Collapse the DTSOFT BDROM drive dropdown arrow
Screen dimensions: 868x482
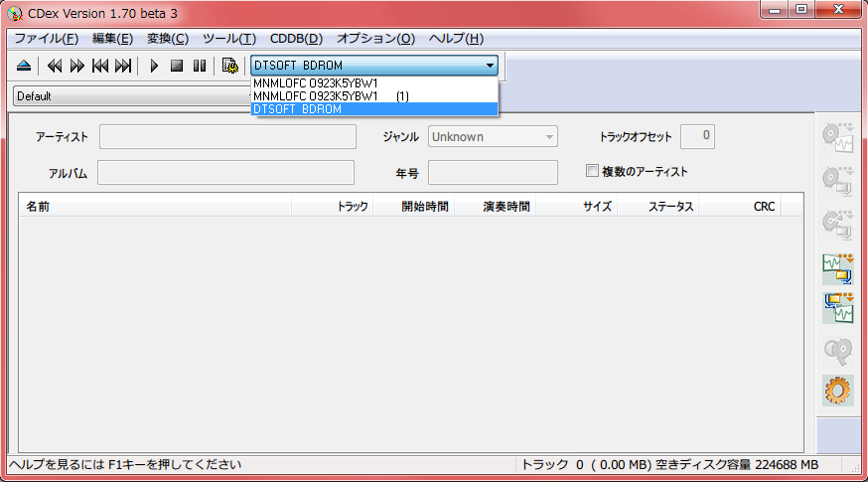click(x=490, y=66)
